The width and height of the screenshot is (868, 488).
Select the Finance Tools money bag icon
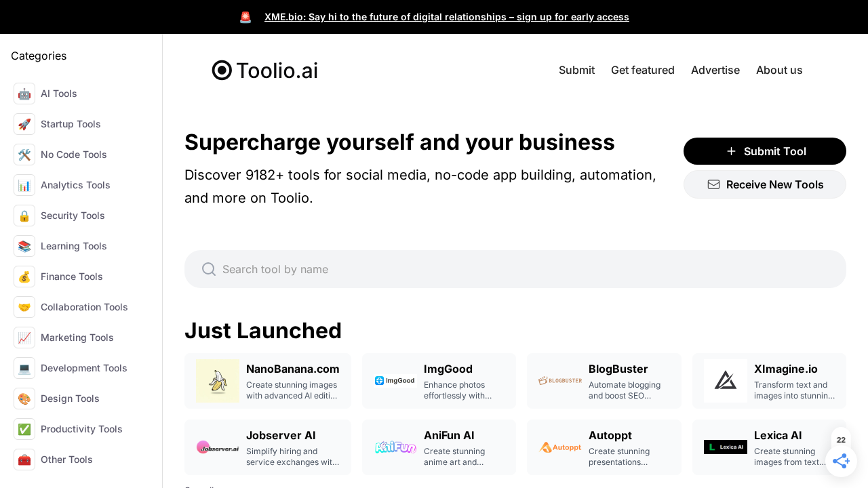point(24,277)
